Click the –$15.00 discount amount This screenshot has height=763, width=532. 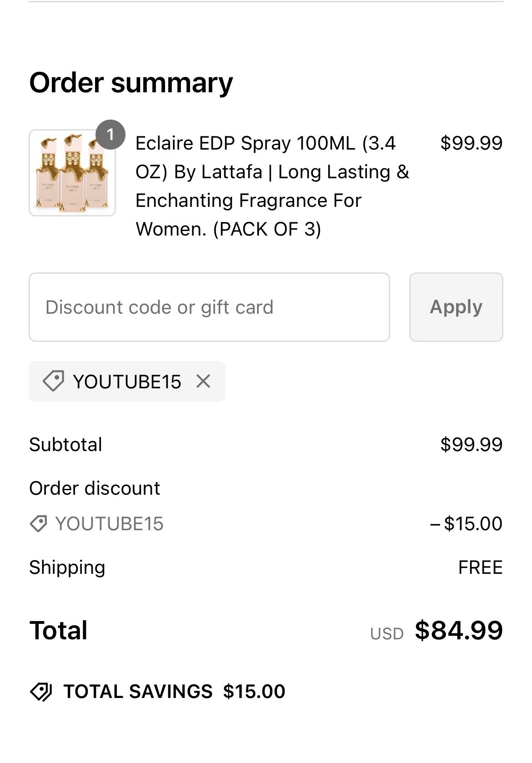(466, 524)
